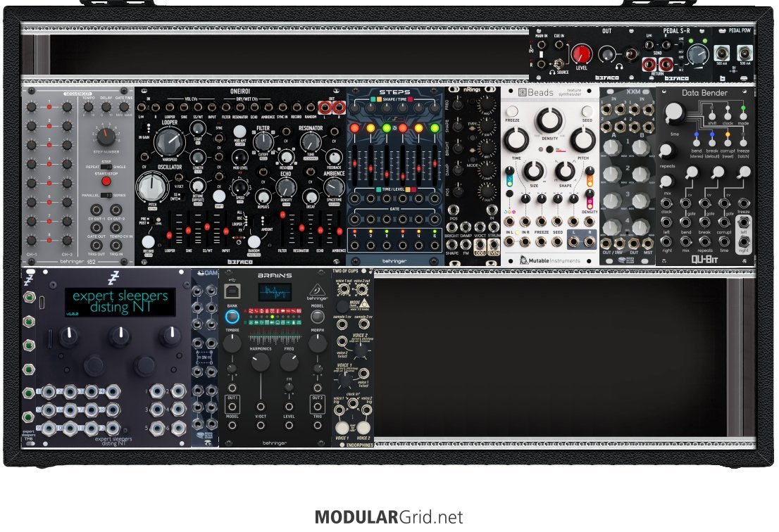
Task: Click the left red RETURN jack on Pedal S-R
Action: click(649, 65)
